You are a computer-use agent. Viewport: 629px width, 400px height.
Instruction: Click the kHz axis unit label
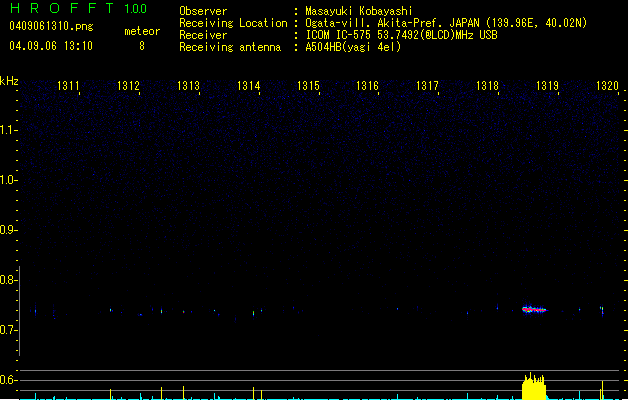[x=9, y=81]
